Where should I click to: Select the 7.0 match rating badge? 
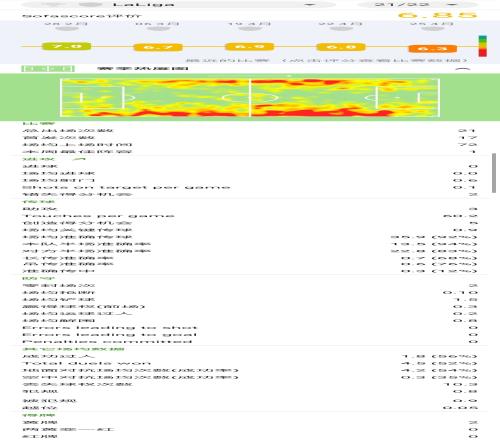[66, 46]
